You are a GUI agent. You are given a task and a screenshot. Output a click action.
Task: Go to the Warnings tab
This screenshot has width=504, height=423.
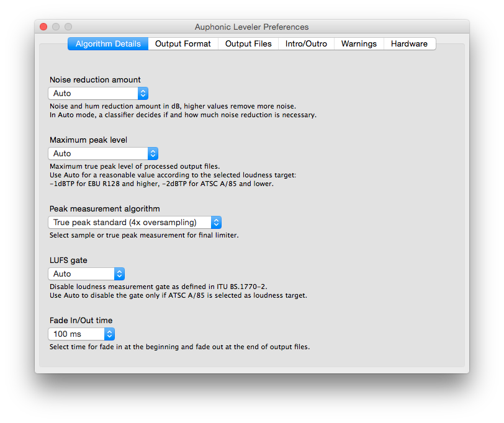tap(359, 43)
